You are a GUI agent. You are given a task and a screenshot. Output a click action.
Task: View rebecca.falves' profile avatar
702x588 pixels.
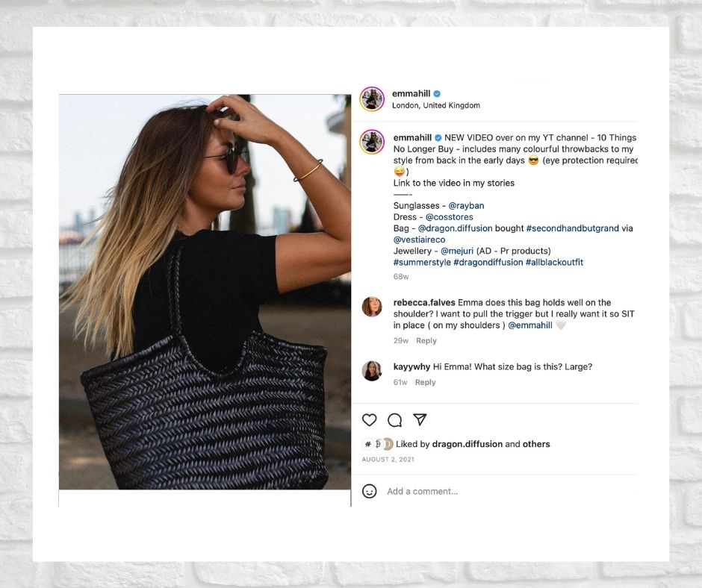pos(372,307)
